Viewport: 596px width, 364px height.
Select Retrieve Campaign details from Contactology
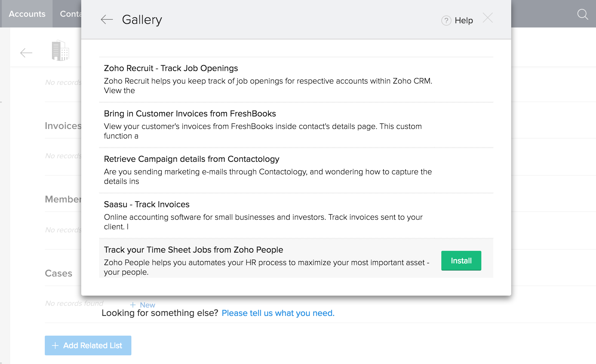[x=191, y=159]
